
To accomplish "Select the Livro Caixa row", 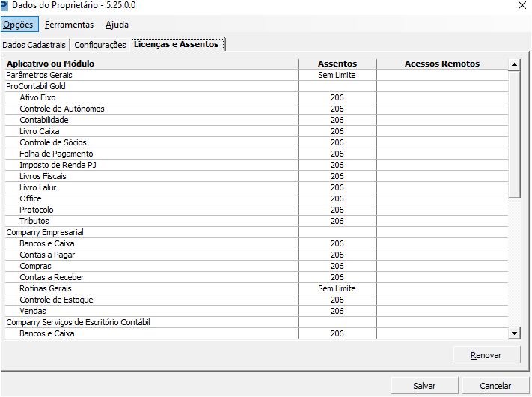I will tap(257, 131).
